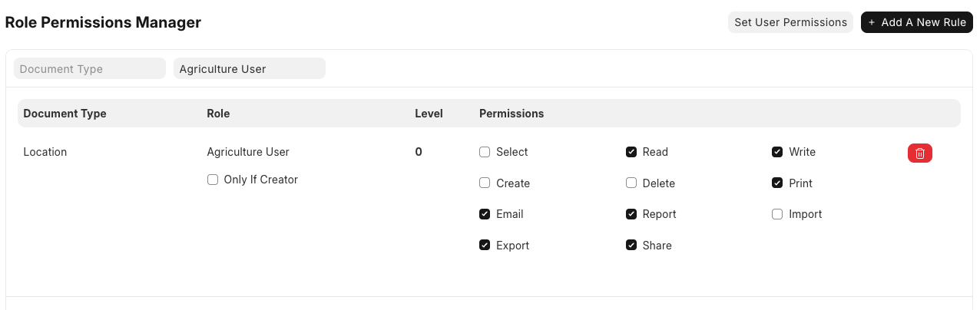Uncheck the Print permission

point(777,183)
